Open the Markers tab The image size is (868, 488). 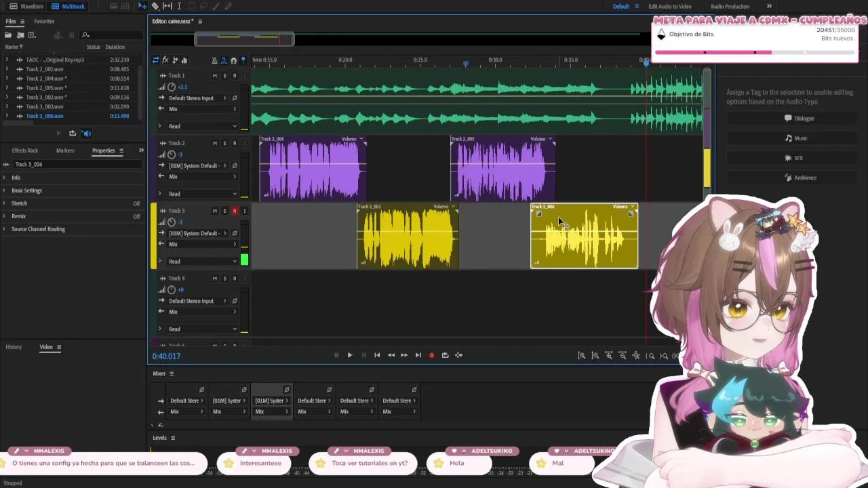click(x=65, y=150)
